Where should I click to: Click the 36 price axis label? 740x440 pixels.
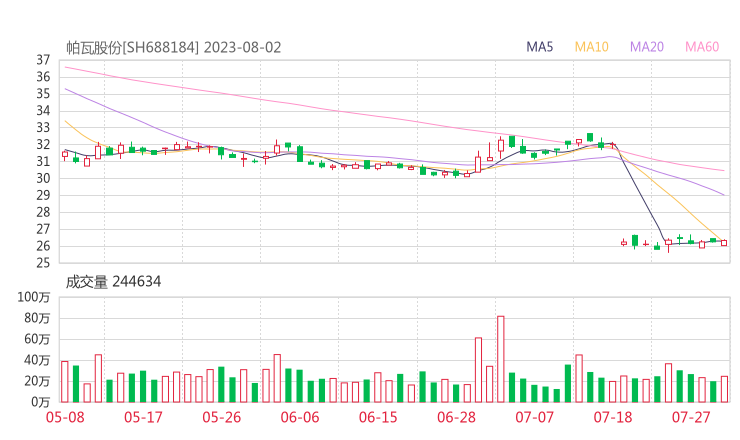click(43, 77)
